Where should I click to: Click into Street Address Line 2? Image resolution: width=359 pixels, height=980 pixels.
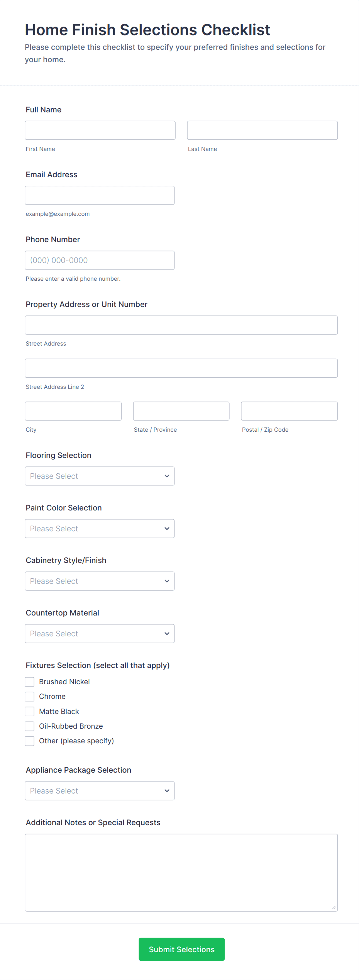[181, 368]
